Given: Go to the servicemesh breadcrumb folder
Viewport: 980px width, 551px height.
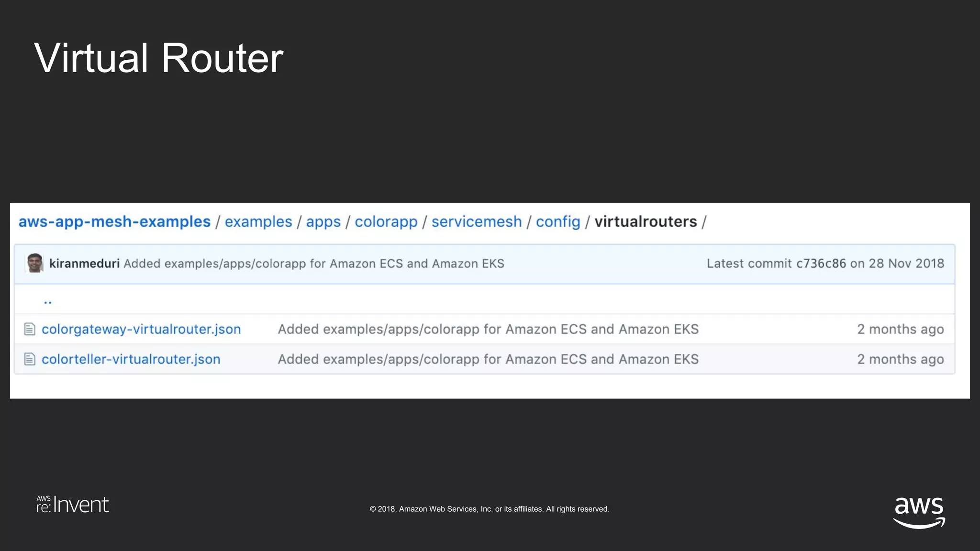Looking at the screenshot, I should pos(476,222).
